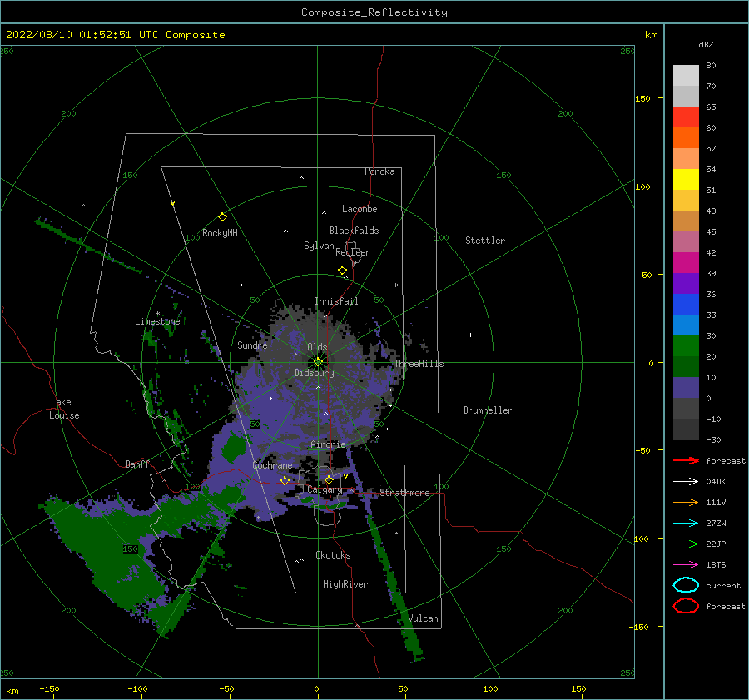Click the Sylvan label
Image resolution: width=749 pixels, height=700 pixels.
319,246
